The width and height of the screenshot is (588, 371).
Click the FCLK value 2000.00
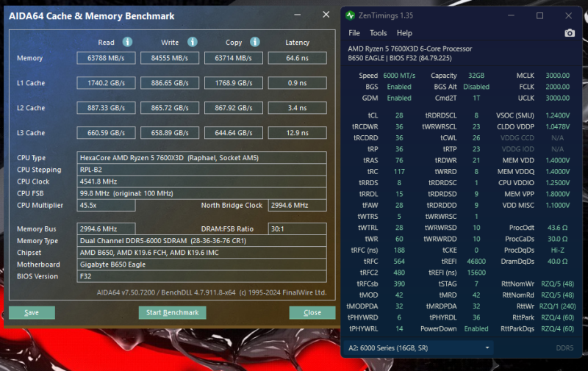(x=557, y=87)
